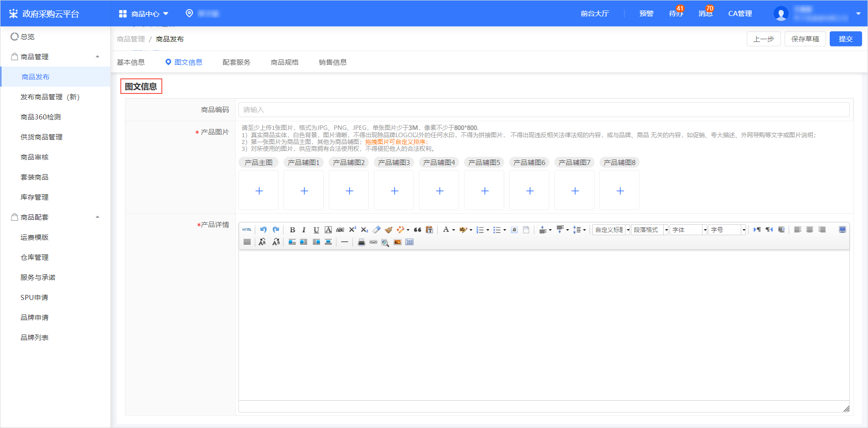Click the 上一步 button

[x=764, y=39]
